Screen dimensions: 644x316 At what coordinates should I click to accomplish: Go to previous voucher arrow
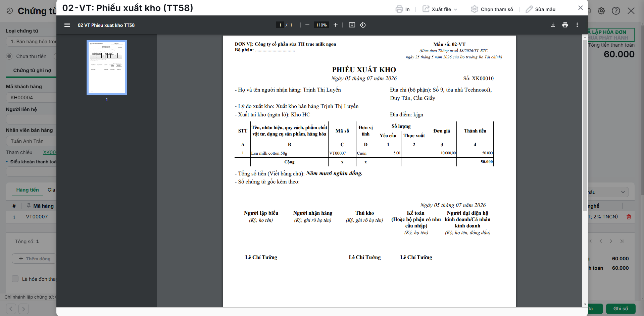[11, 309]
